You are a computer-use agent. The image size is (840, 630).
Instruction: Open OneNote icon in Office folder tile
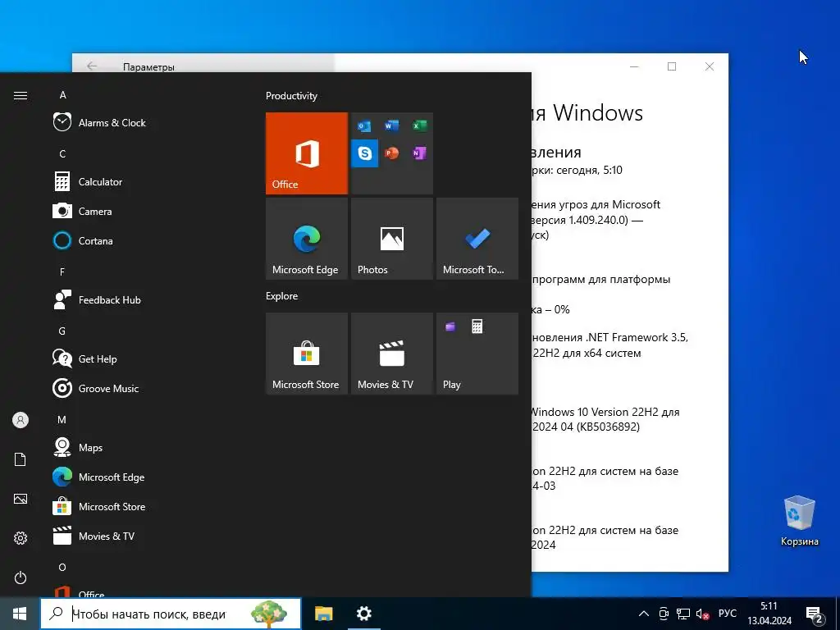click(419, 153)
